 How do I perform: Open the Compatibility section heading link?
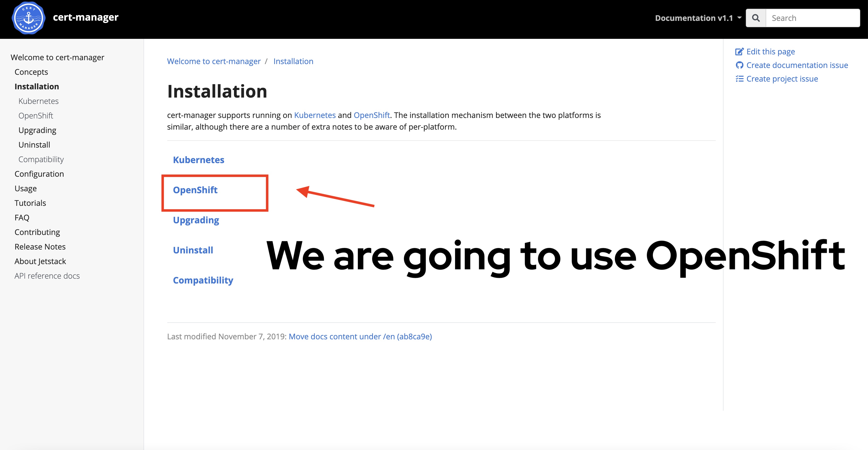point(203,280)
